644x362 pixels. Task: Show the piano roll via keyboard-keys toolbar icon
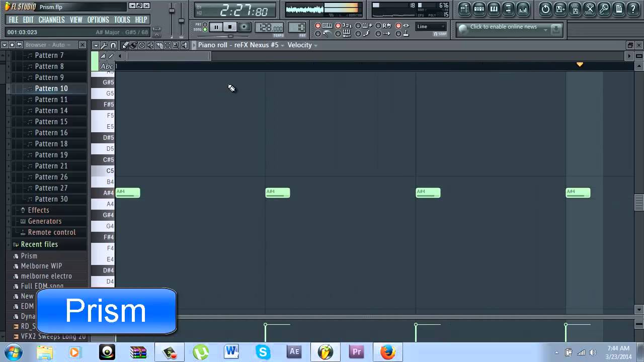pyautogui.click(x=494, y=9)
